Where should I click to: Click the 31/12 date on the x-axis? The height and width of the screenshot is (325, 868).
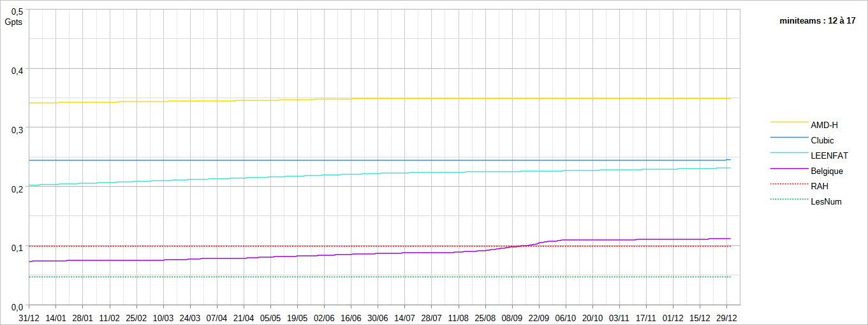pyautogui.click(x=29, y=317)
